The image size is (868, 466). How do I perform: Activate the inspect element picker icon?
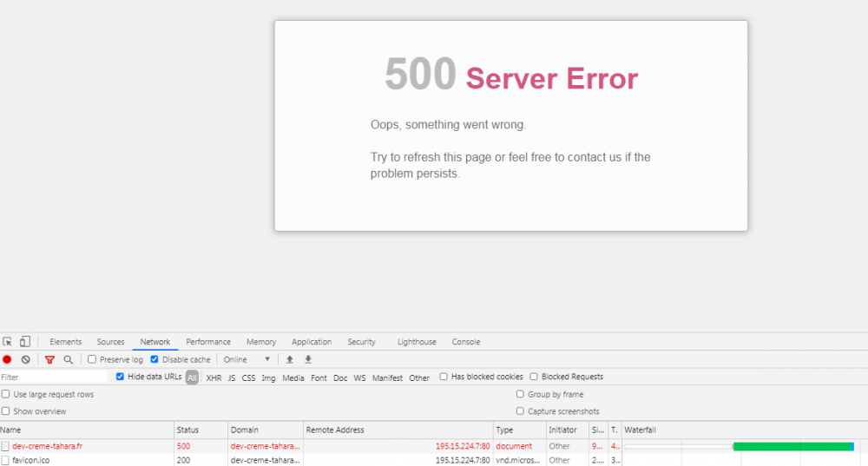7,342
